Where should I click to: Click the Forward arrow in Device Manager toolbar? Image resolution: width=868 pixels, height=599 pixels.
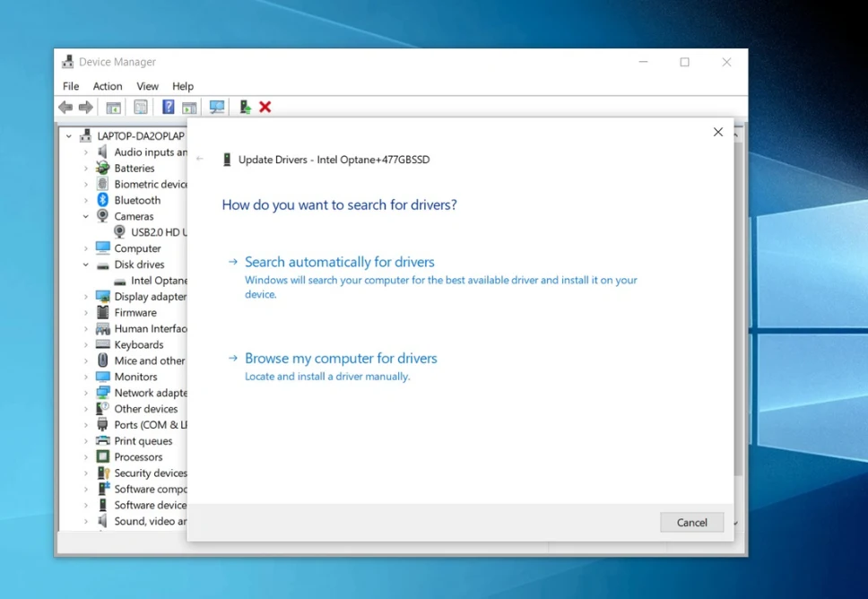point(86,107)
